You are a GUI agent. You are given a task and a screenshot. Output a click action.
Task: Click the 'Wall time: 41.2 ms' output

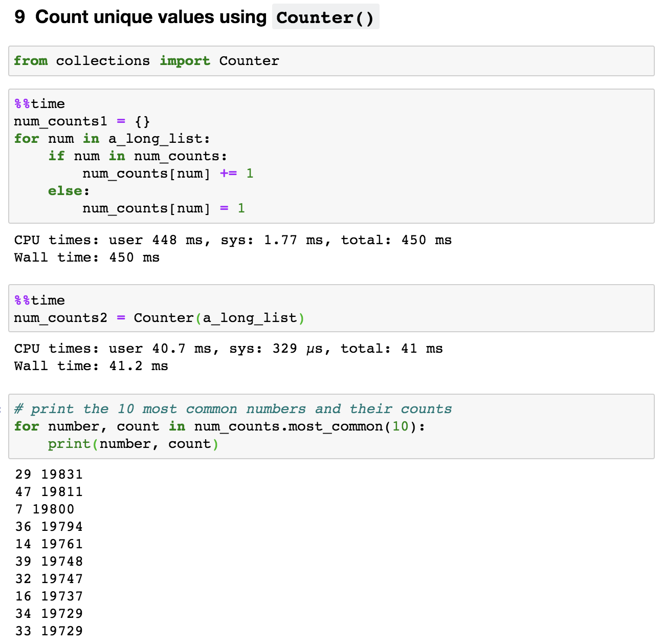click(91, 366)
